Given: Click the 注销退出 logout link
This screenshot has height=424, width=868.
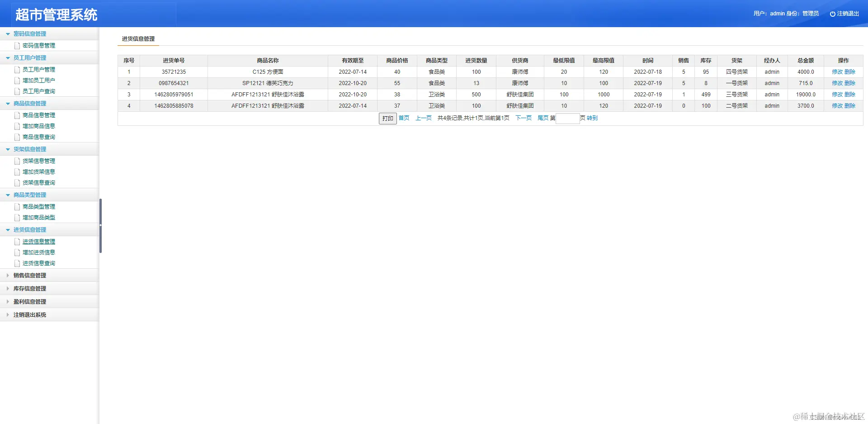Looking at the screenshot, I should point(848,14).
